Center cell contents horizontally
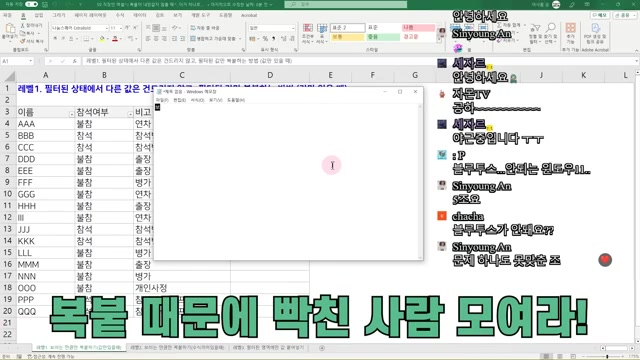The width and height of the screenshot is (640, 360). (156, 38)
